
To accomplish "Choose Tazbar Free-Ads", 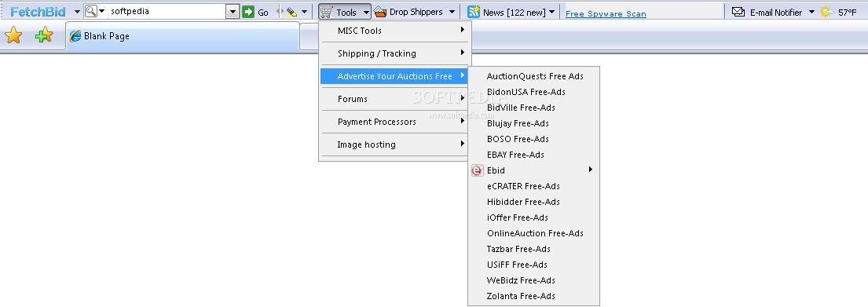I will point(533,249).
